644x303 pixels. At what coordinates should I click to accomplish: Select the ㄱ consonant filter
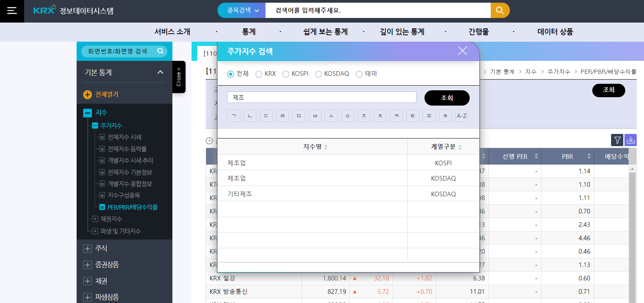pyautogui.click(x=234, y=116)
